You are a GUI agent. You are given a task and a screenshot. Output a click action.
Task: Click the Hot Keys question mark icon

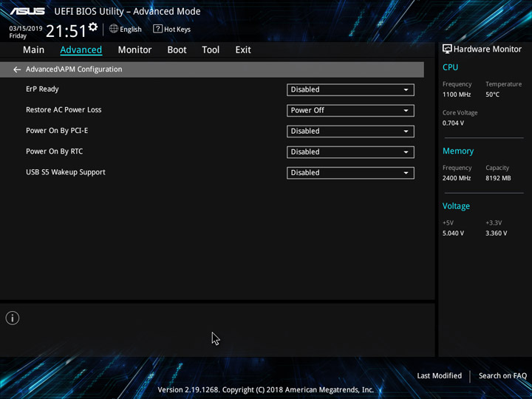click(x=157, y=29)
